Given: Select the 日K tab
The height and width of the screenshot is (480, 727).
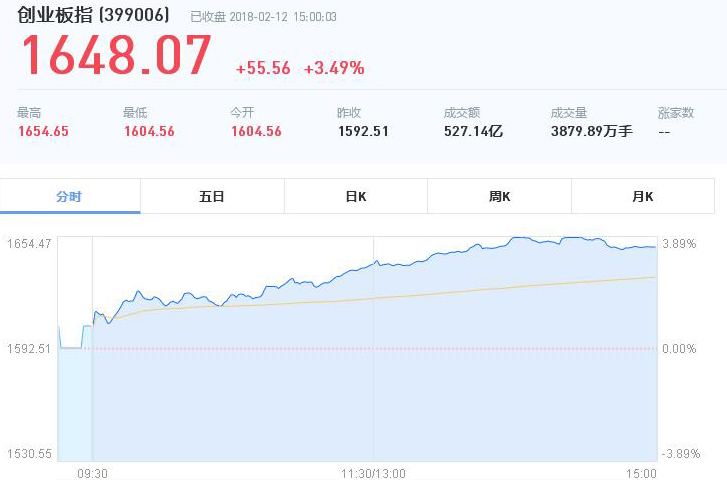Looking at the screenshot, I should coord(356,196).
